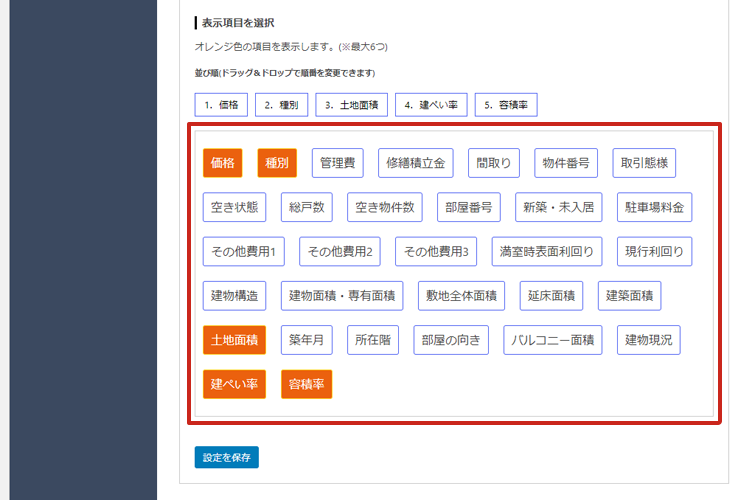Enable the 修繕積立金 display item
This screenshot has height=500, width=744.
415,163
